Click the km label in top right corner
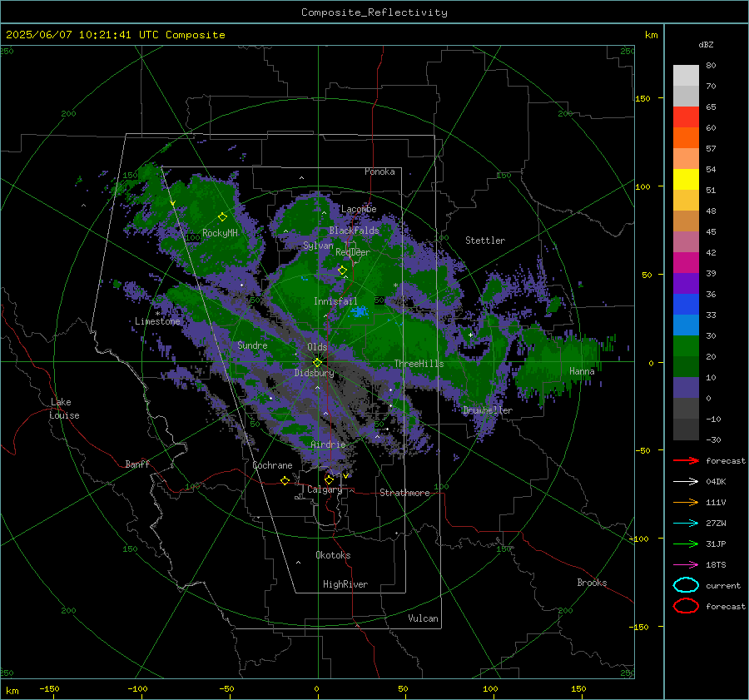 (651, 35)
